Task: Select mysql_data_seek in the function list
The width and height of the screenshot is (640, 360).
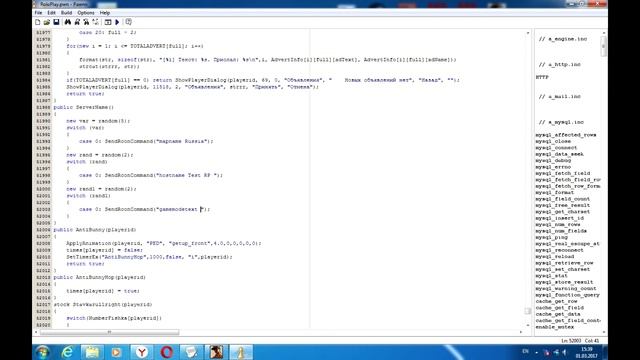Action: tap(560, 154)
